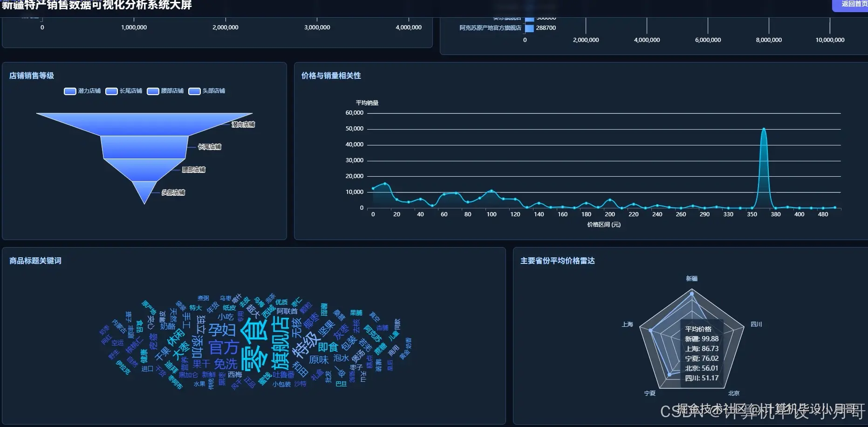Image resolution: width=868 pixels, height=427 pixels.
Task: Click the word 孕妇 in the word cloud
Action: 222,330
